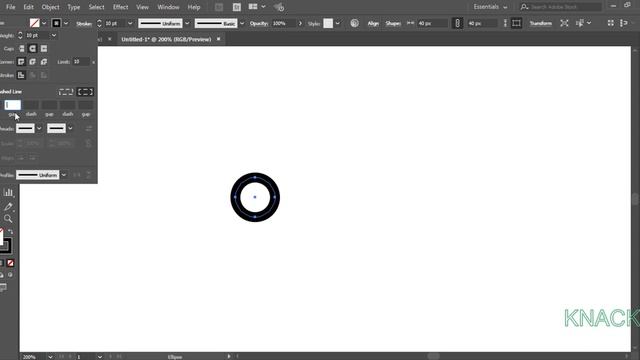Open the Type menu
Screen dimensions: 640x360
coord(74,7)
